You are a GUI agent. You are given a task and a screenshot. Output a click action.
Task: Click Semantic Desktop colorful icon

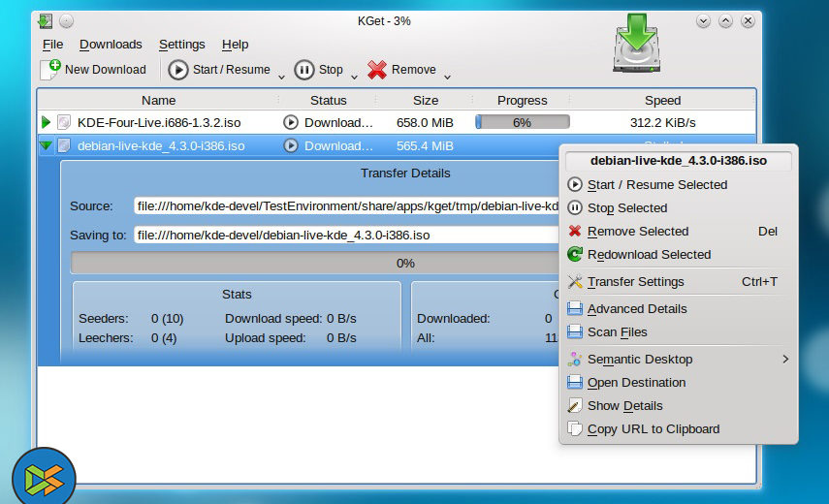[575, 360]
